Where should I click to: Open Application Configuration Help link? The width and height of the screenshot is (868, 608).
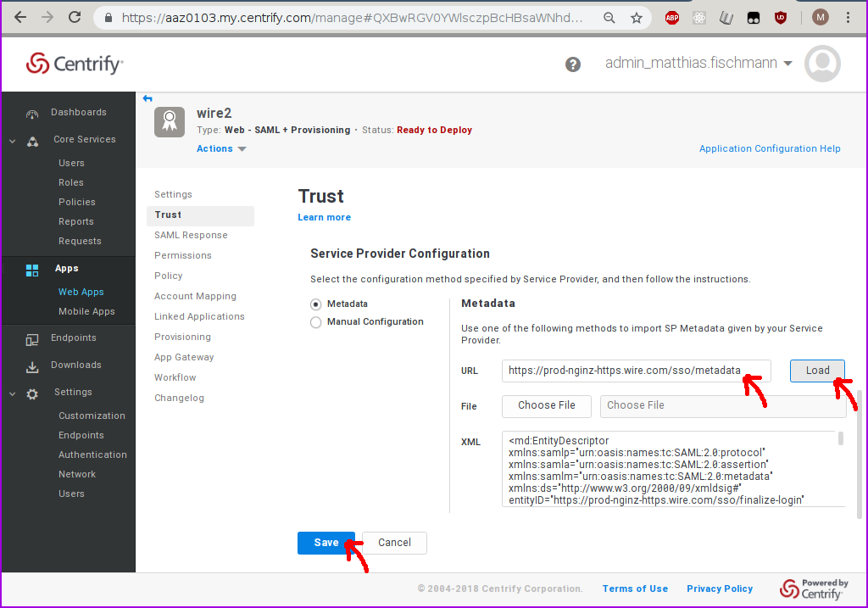pos(770,148)
